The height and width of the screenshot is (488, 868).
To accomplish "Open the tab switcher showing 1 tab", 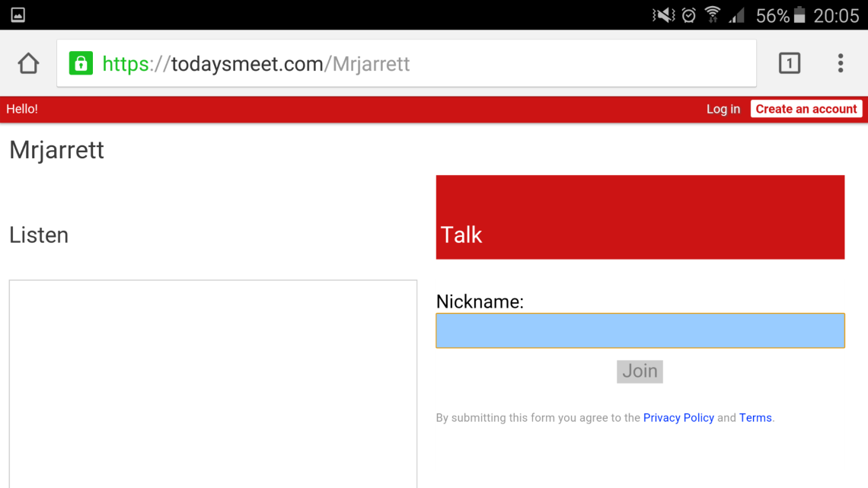I will click(790, 63).
